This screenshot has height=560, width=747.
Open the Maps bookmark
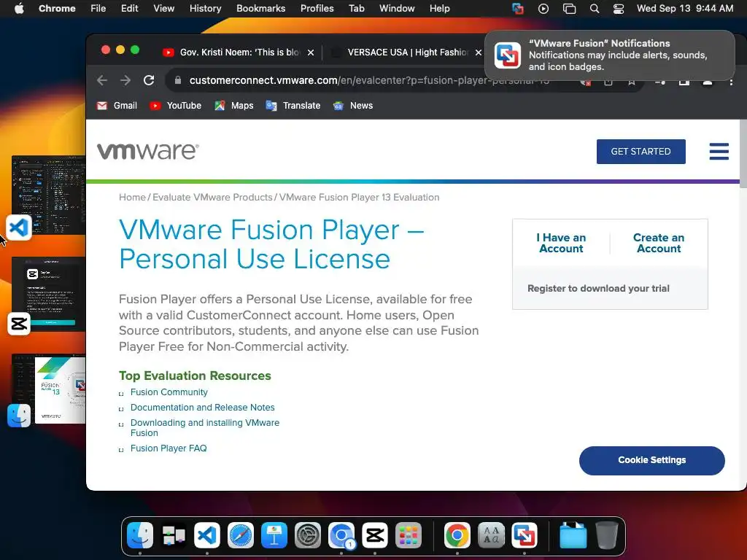234,106
